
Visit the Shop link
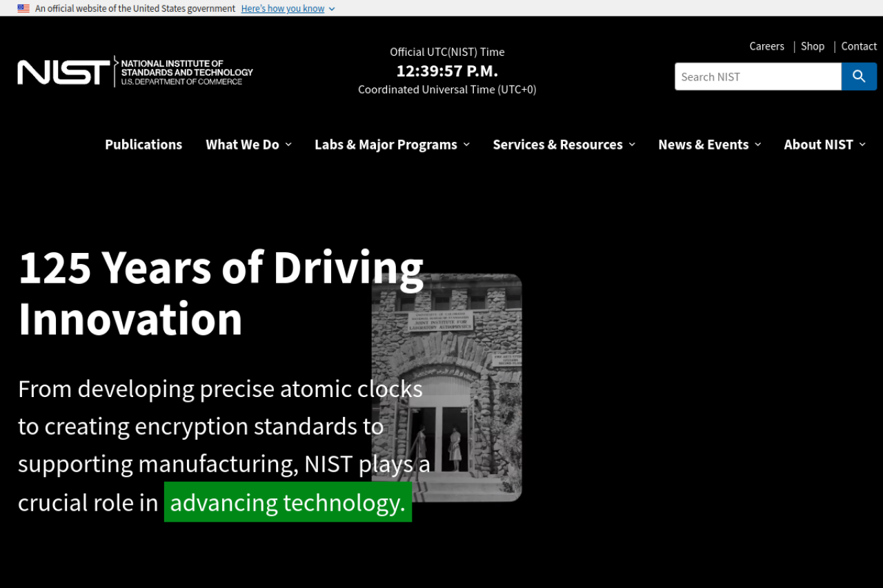812,46
